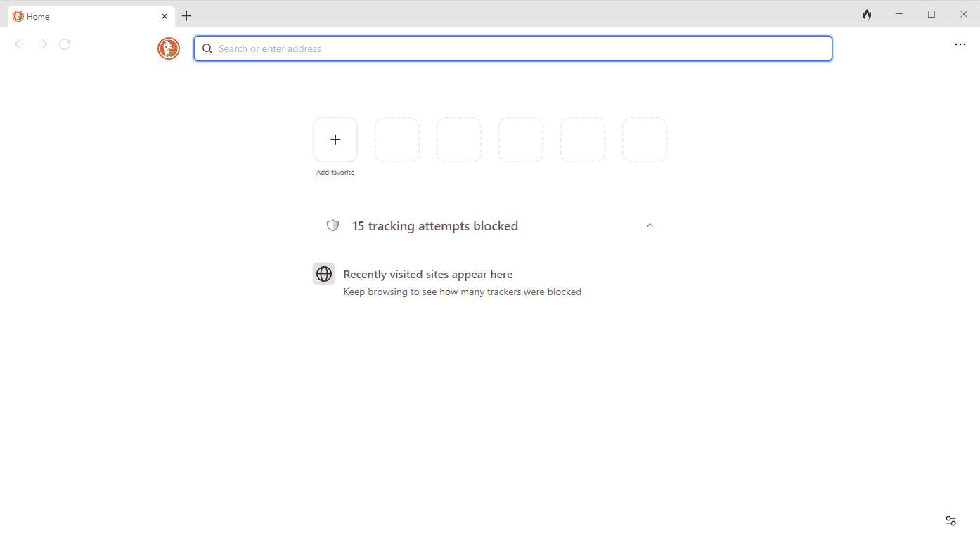Click the magnifier icon in the address bar
The image size is (980, 550).
[x=207, y=48]
